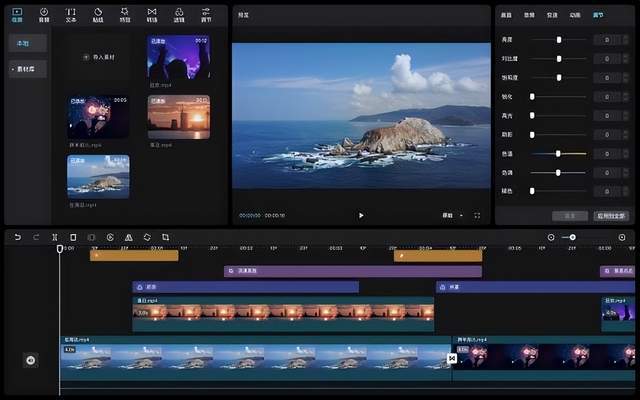Click the split clip tool icon
640x400 pixels.
click(54, 237)
